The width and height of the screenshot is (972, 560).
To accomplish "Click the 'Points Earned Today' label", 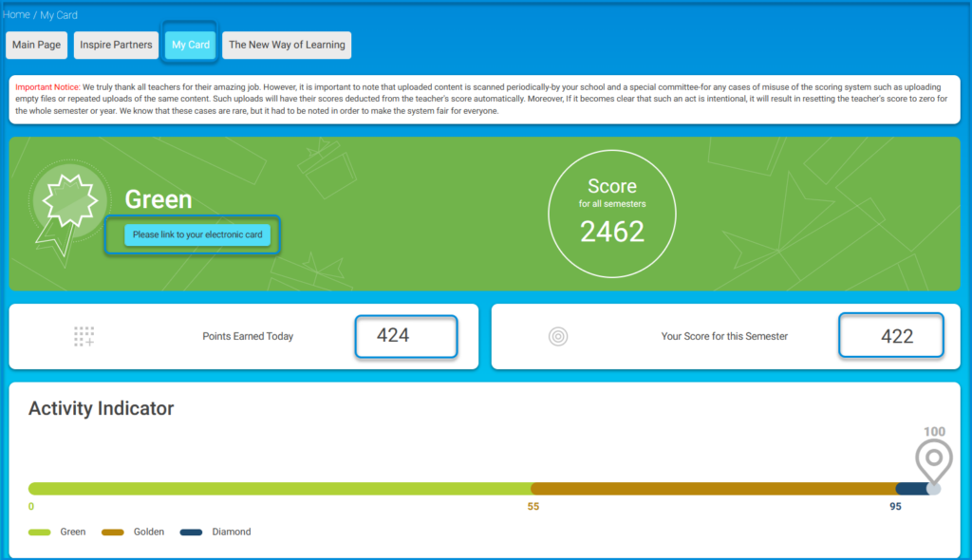I will tap(248, 336).
